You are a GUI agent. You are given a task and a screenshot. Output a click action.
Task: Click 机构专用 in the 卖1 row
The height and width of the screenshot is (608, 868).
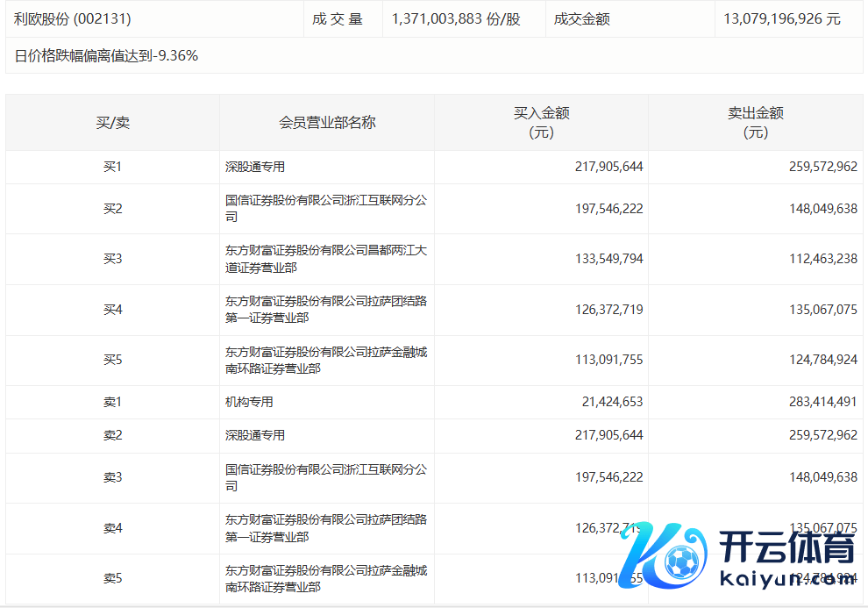[x=249, y=402]
